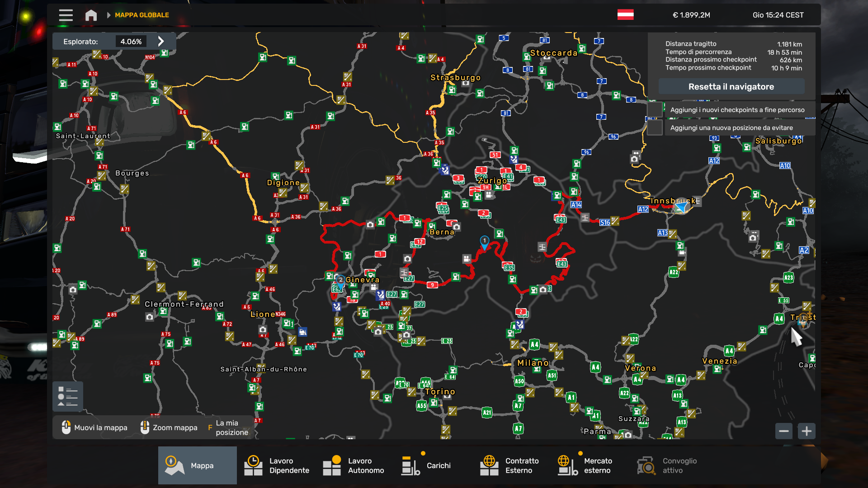Open the hamburger main menu
This screenshot has width=868, height=488.
click(66, 15)
